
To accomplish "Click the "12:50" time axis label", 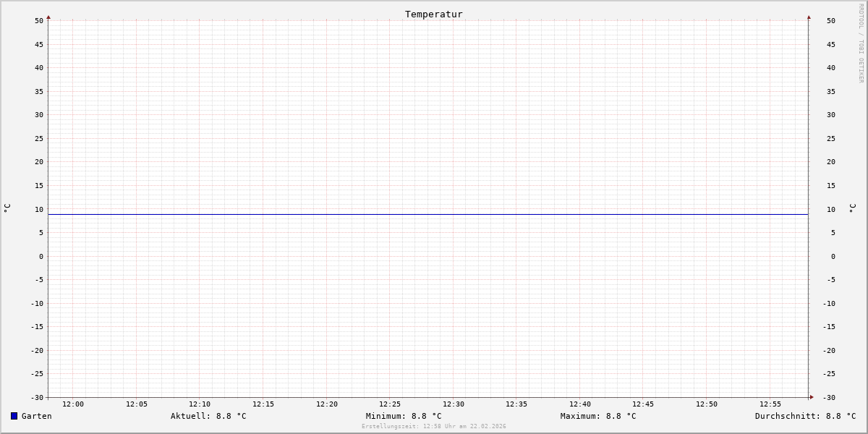I will 707,404.
